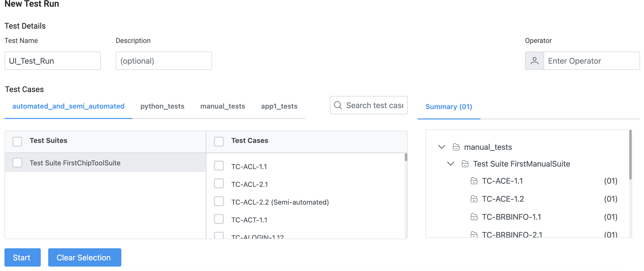This screenshot has width=644, height=271.
Task: Select the TC-ACE-1.1 summary row
Action: coord(544,181)
